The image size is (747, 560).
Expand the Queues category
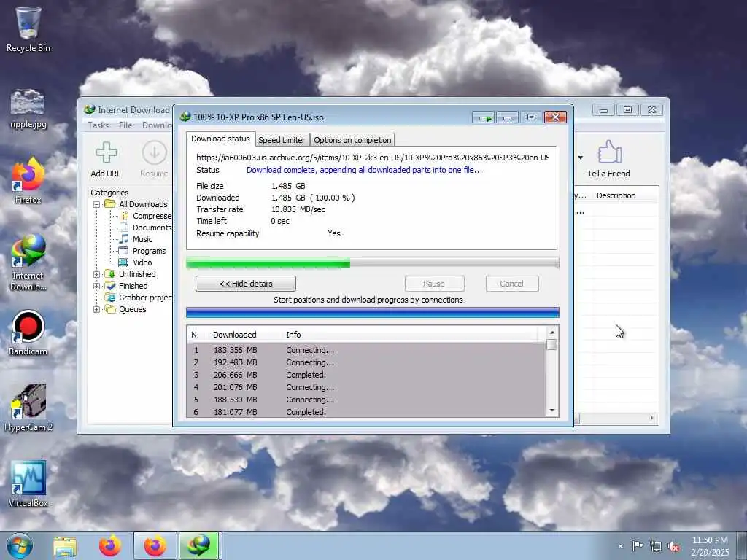point(97,309)
